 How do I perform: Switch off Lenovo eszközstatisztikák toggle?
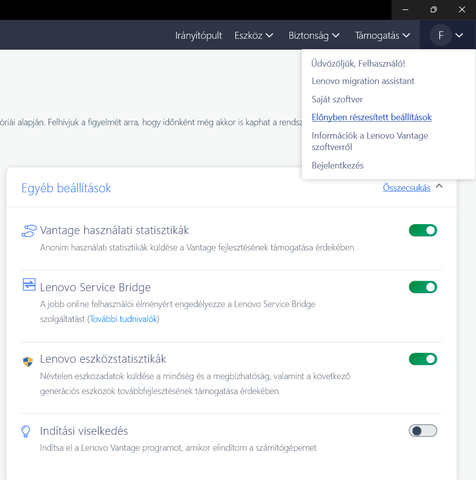pyautogui.click(x=423, y=359)
